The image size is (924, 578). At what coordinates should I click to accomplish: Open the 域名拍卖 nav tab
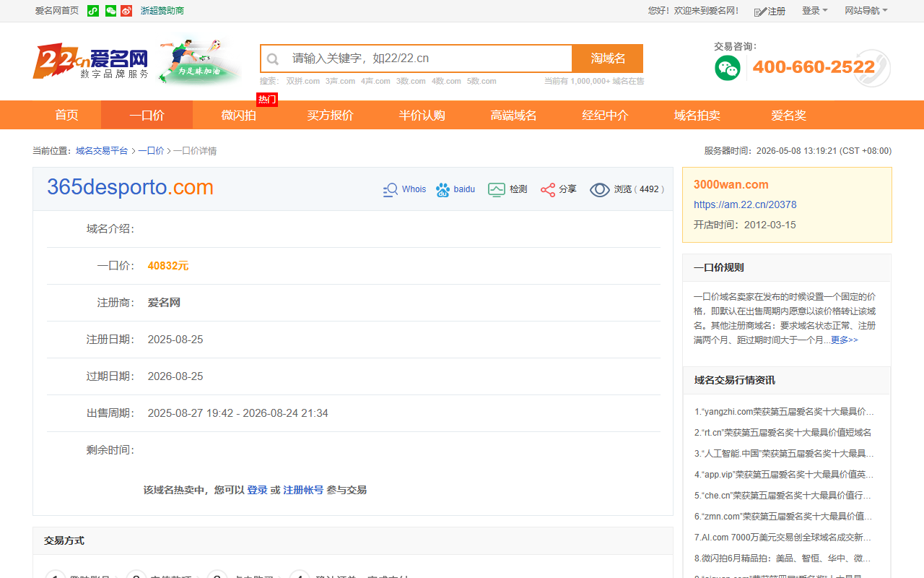697,115
